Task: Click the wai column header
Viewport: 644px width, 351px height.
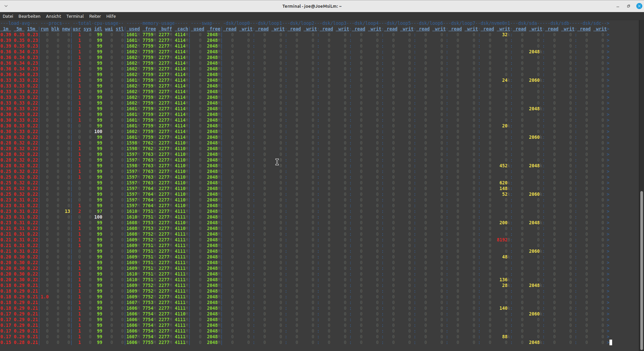Action: pyautogui.click(x=109, y=29)
